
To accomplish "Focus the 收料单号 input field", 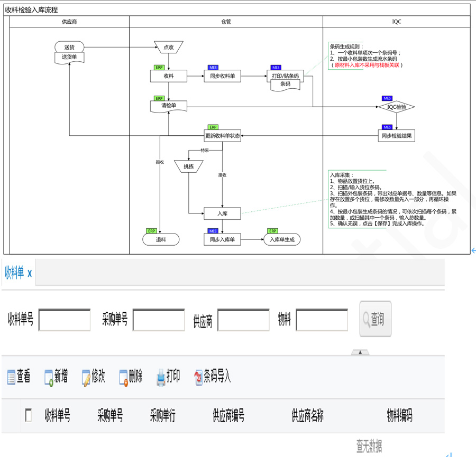I will [x=65, y=320].
